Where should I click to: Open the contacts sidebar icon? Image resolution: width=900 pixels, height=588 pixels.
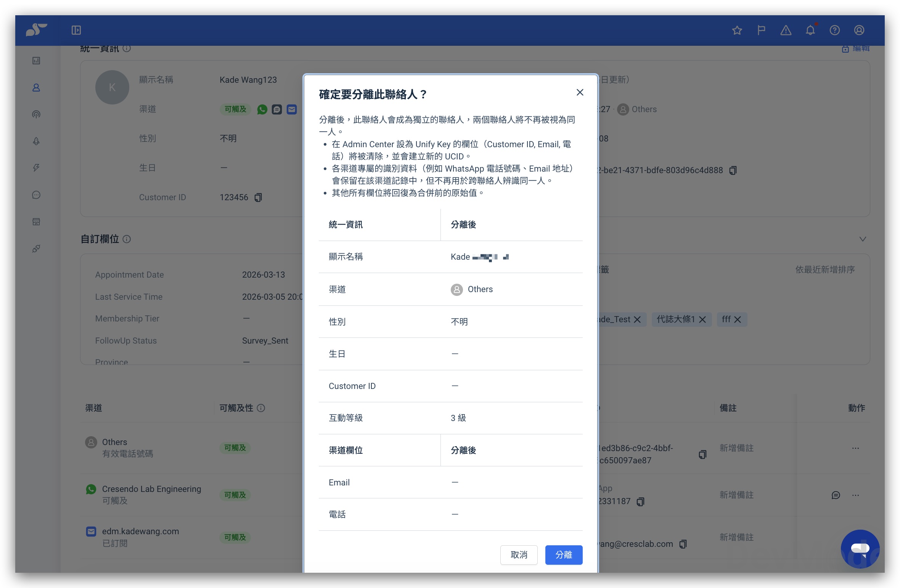point(36,88)
